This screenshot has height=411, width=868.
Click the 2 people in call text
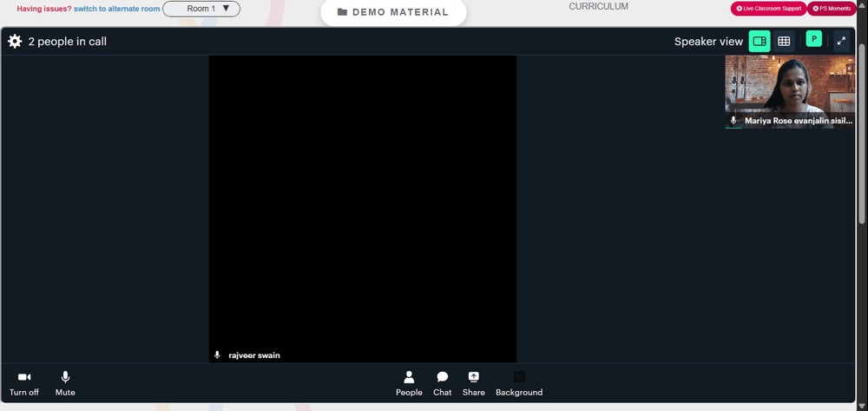68,42
